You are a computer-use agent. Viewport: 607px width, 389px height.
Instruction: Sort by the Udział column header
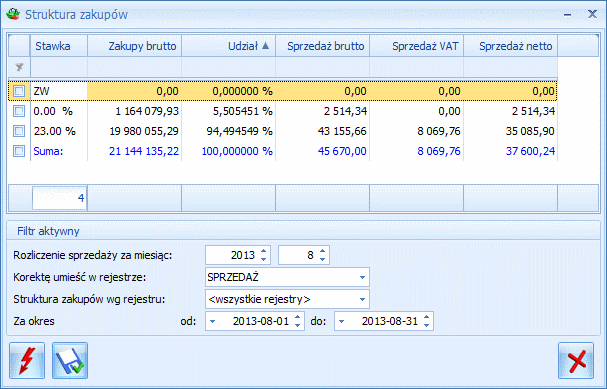[x=229, y=46]
